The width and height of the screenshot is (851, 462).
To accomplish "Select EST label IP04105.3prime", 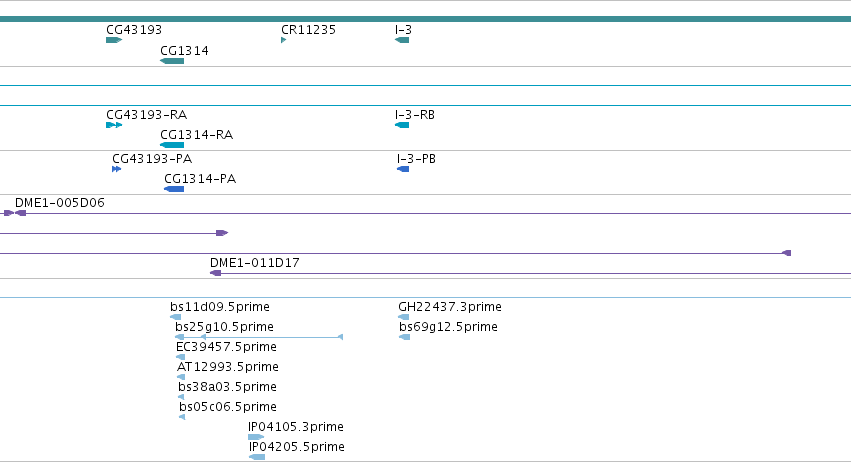I will (x=296, y=427).
